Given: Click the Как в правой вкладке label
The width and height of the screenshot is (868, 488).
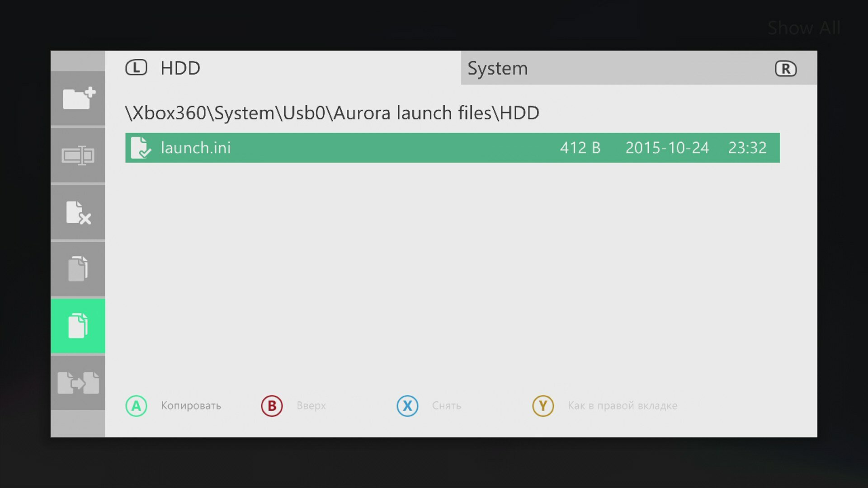Looking at the screenshot, I should 623,406.
